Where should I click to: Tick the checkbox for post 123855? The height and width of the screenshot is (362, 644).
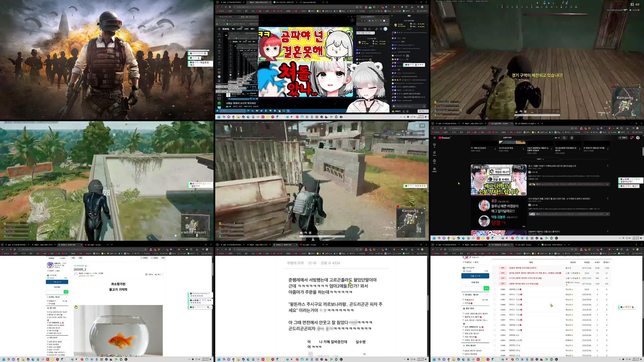pos(494,330)
